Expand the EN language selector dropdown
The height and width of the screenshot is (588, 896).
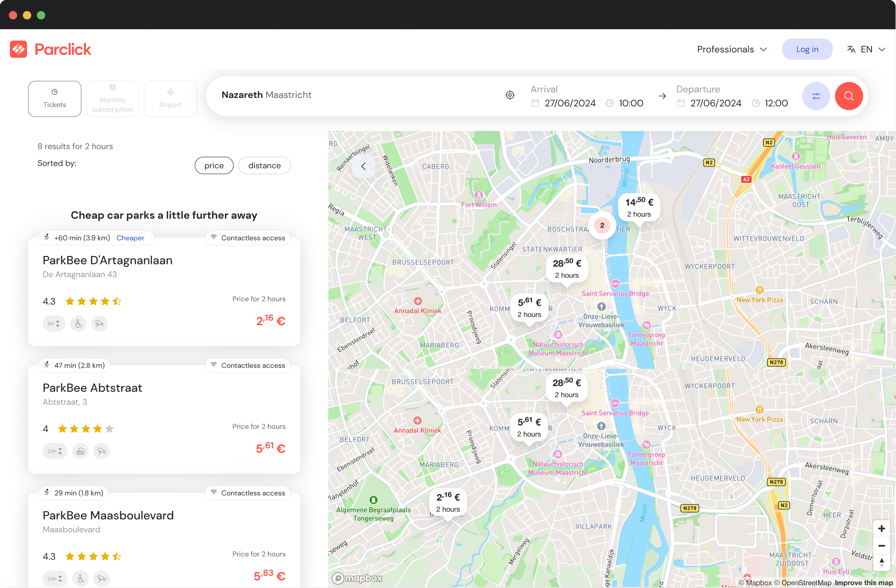pos(867,49)
